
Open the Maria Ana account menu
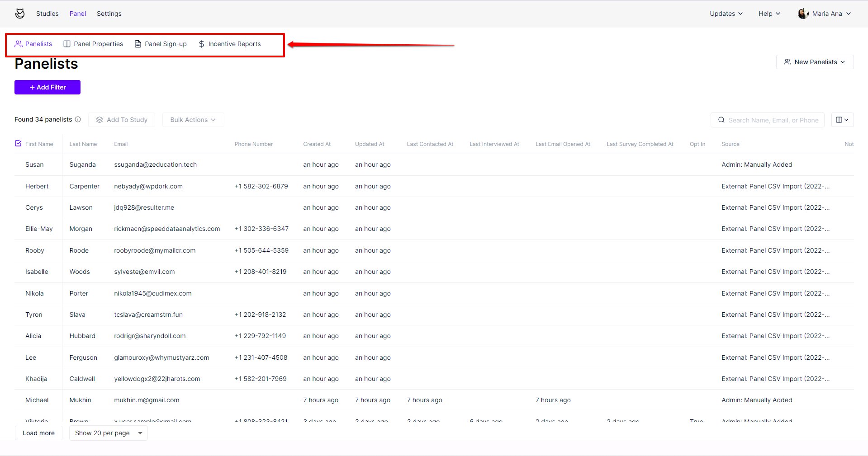(x=824, y=13)
